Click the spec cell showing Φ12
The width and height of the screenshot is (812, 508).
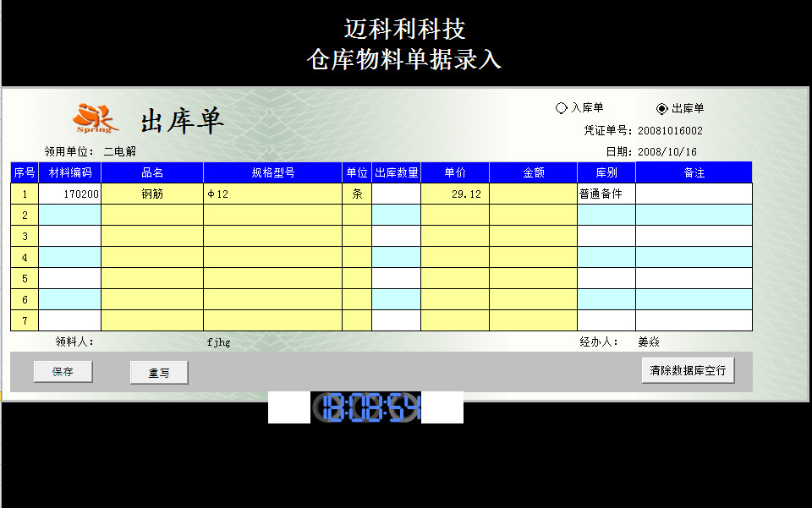[271, 193]
